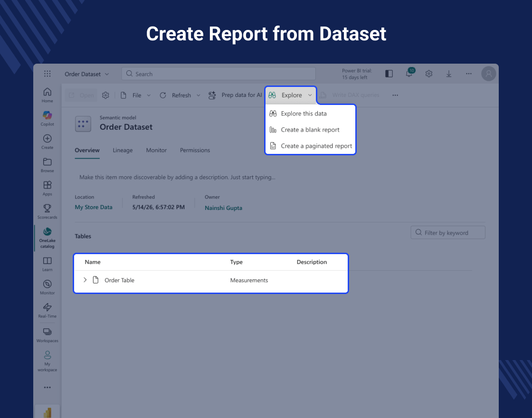
Task: Click the Create plus icon
Action: coord(47,138)
